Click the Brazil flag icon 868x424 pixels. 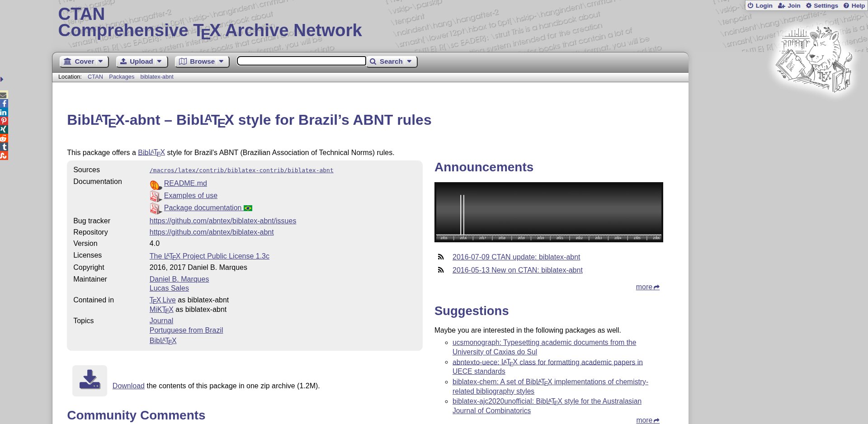[x=248, y=208]
